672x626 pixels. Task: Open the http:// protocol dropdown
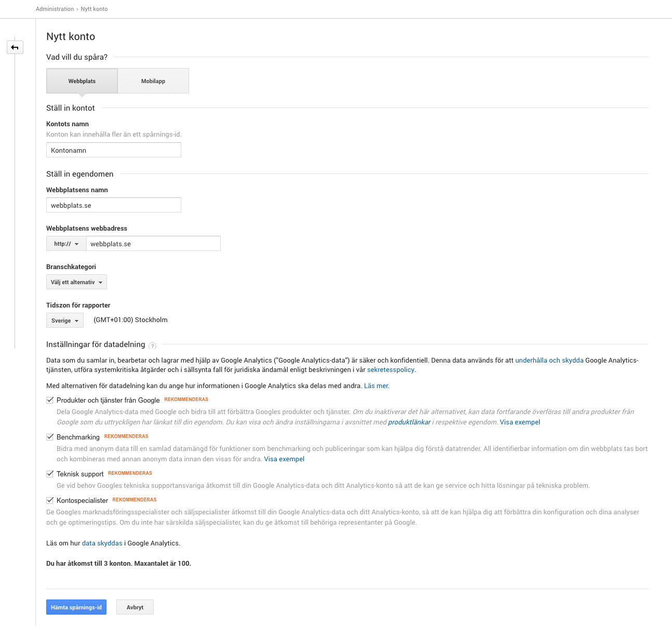click(66, 244)
